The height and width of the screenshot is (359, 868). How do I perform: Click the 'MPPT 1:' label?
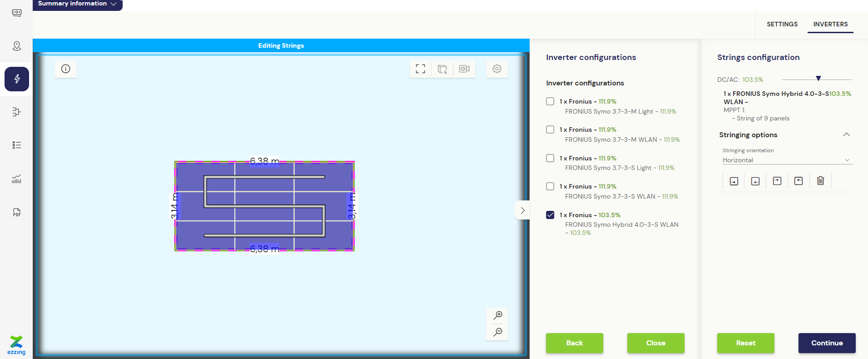pos(734,110)
